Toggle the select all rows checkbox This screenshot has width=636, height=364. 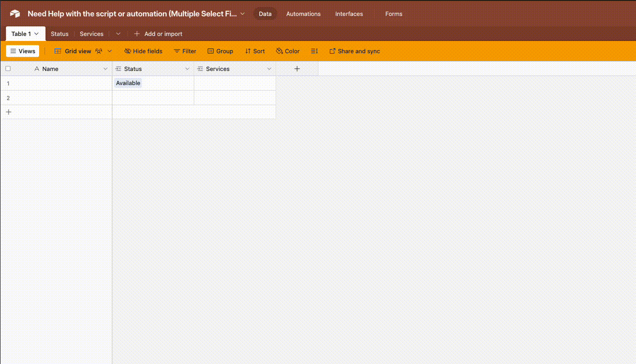[x=8, y=69]
